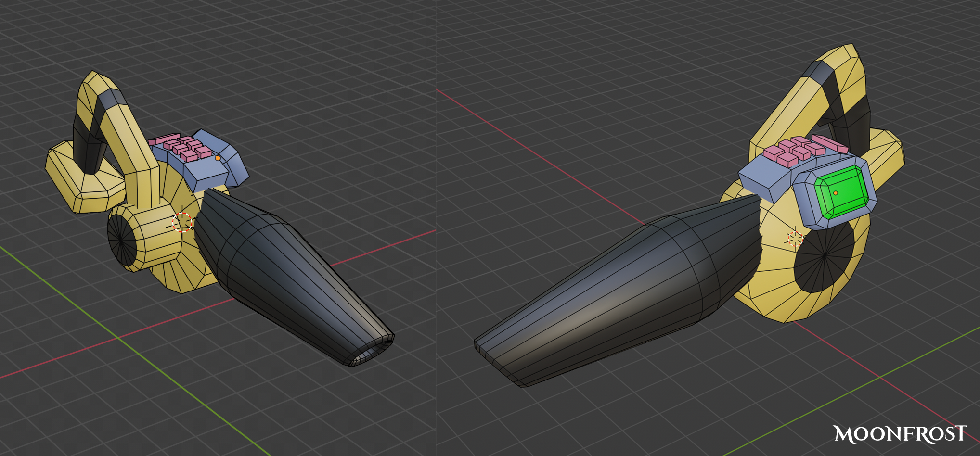Click the 3D cursor in the right viewport
980x456 pixels.
[x=796, y=238]
